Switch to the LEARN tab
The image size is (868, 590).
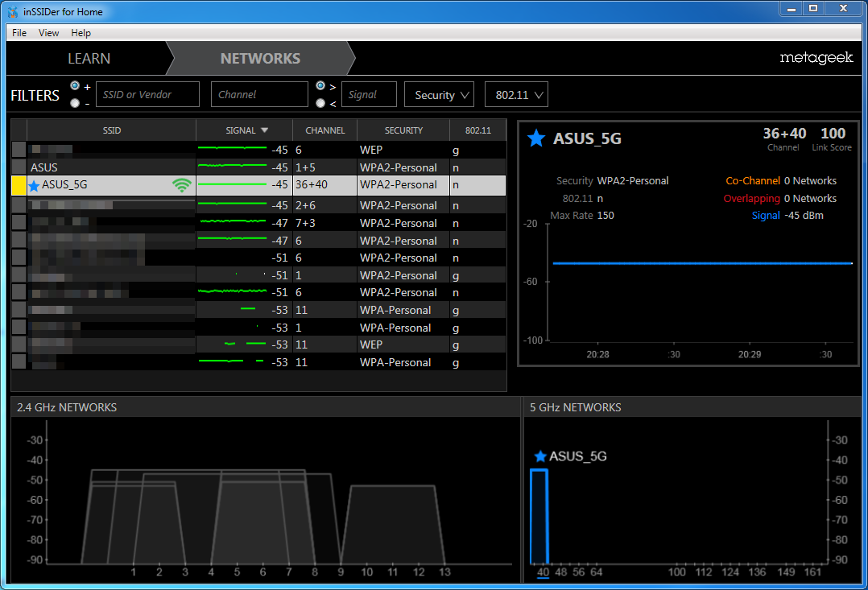coord(89,58)
